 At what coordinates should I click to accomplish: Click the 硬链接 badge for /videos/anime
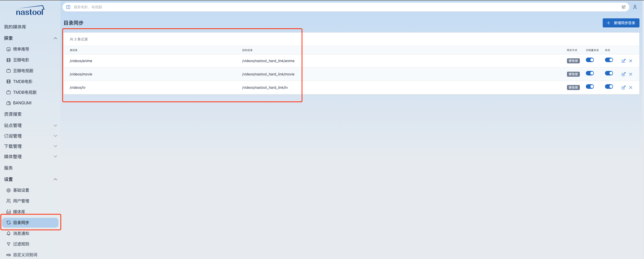[x=573, y=61]
